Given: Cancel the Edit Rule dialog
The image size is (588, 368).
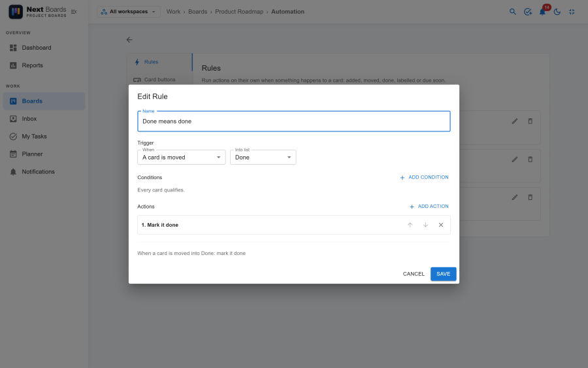Looking at the screenshot, I should [414, 274].
